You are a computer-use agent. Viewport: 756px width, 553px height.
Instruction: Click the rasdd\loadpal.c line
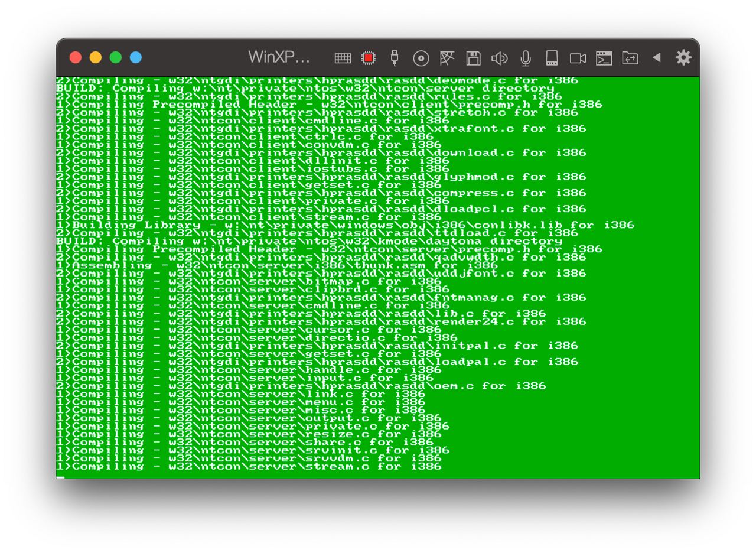click(317, 362)
